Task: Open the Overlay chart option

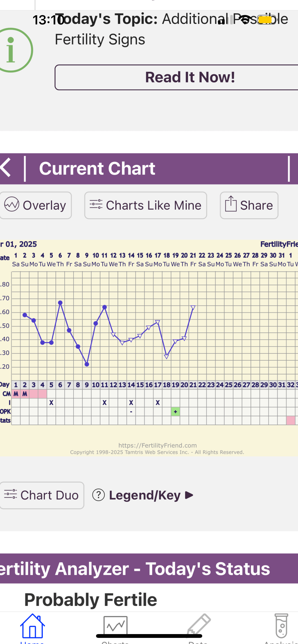Action: click(x=36, y=205)
